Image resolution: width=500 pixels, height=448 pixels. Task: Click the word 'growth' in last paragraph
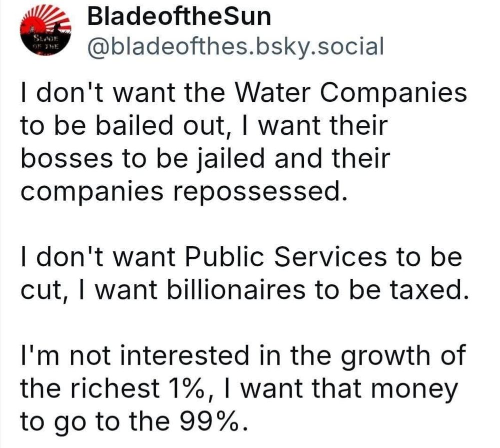[386, 357]
